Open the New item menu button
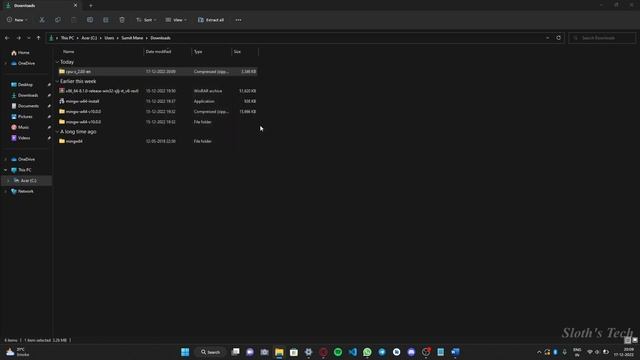Viewport: 640px width, 360px height. (17, 20)
